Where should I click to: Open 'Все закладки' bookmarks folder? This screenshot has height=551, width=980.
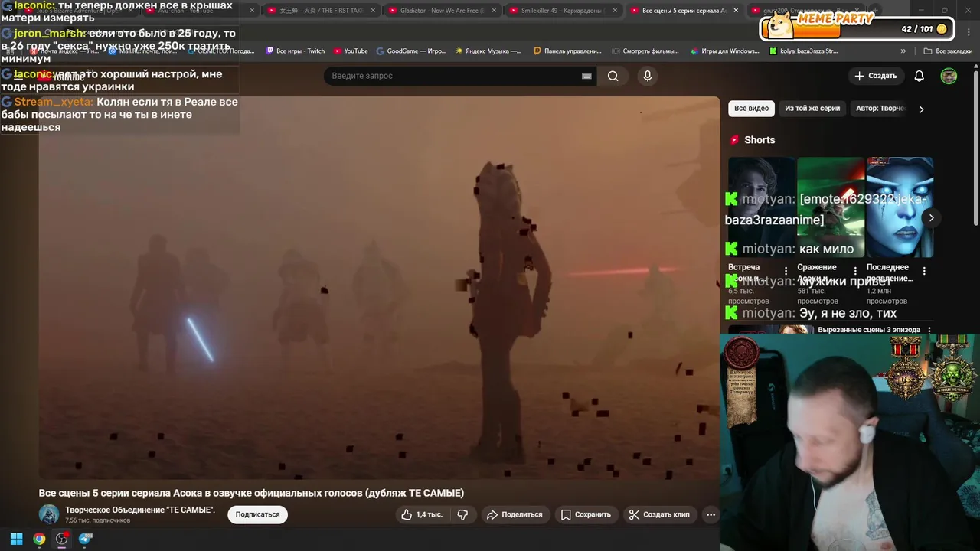(948, 51)
